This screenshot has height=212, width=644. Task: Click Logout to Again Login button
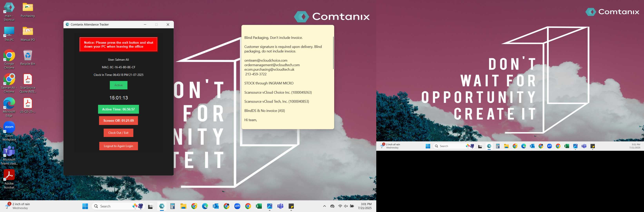(x=119, y=146)
